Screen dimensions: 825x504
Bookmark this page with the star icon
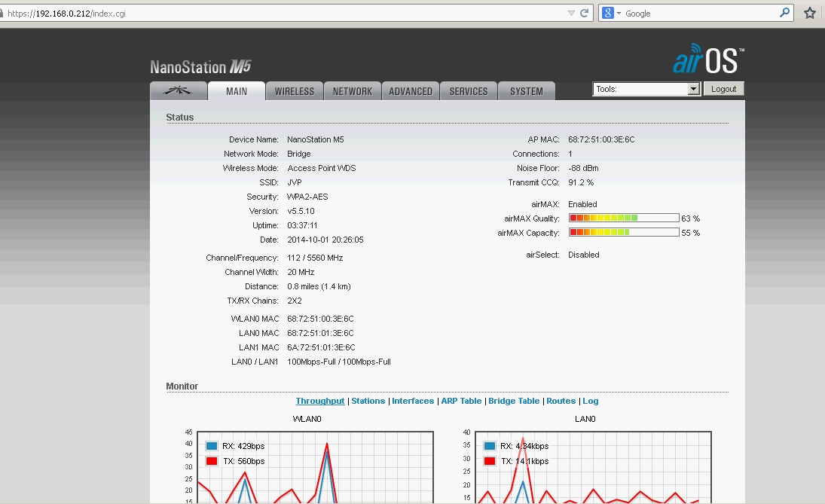810,13
